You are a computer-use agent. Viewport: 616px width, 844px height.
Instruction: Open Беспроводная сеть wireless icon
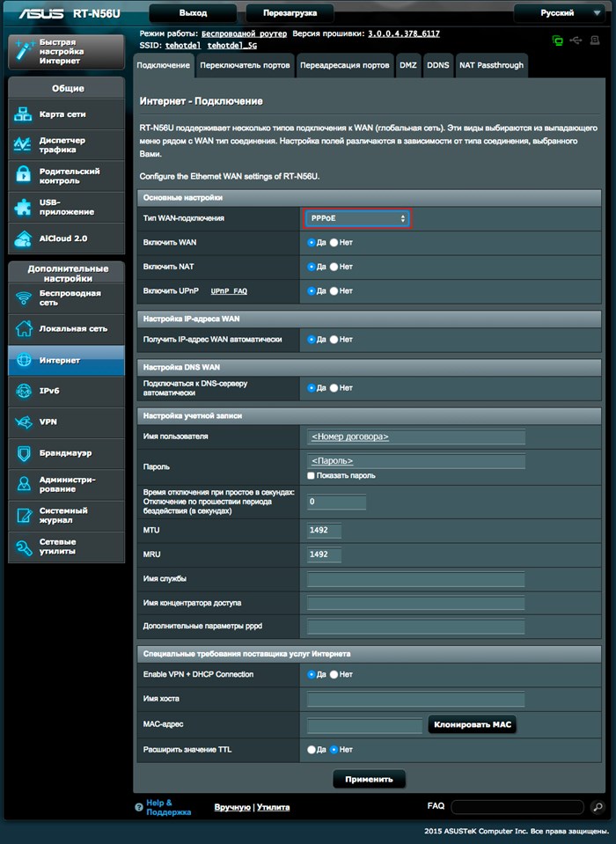click(x=24, y=297)
